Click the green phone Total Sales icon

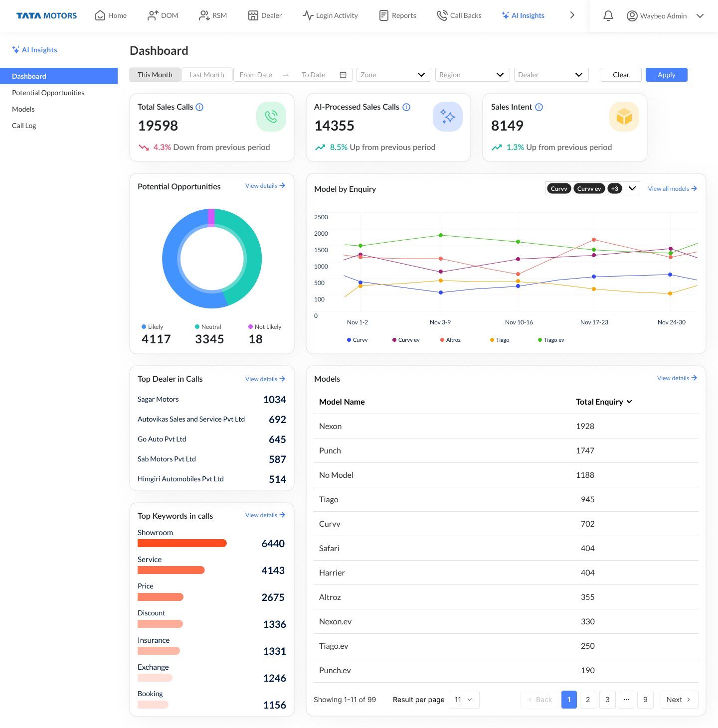271,117
